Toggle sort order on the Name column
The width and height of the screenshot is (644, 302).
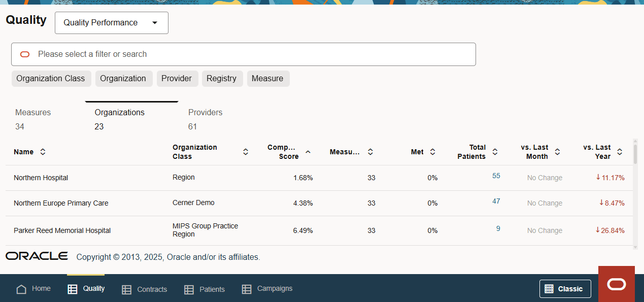(x=43, y=151)
